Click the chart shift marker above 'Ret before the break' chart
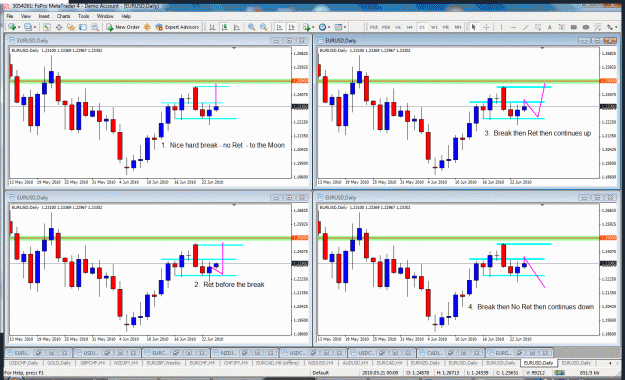Viewport: 625px width, 380px height. point(234,205)
